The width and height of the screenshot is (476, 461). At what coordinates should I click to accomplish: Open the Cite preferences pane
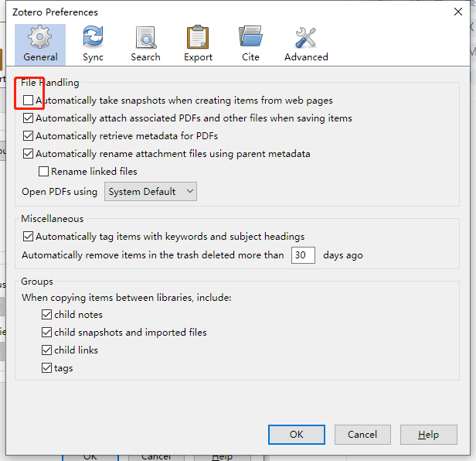pos(250,44)
